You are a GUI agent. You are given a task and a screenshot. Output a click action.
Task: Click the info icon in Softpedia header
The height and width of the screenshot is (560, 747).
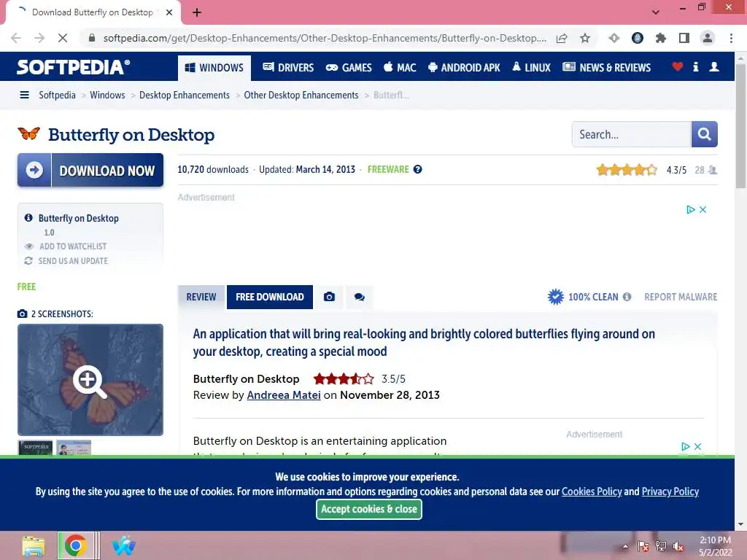coord(695,66)
